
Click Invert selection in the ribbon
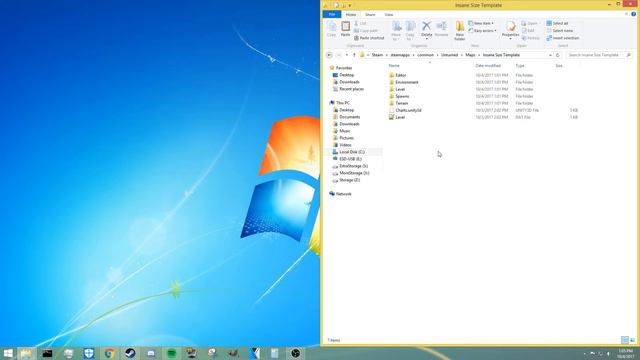[563, 38]
